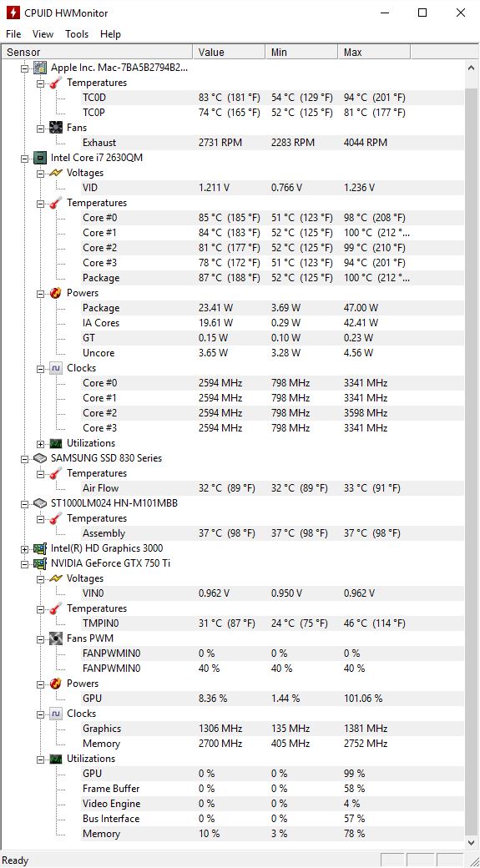Click the ST1000LM024 hard drive icon
Viewport: 480px width, 868px height.
pos(39,504)
